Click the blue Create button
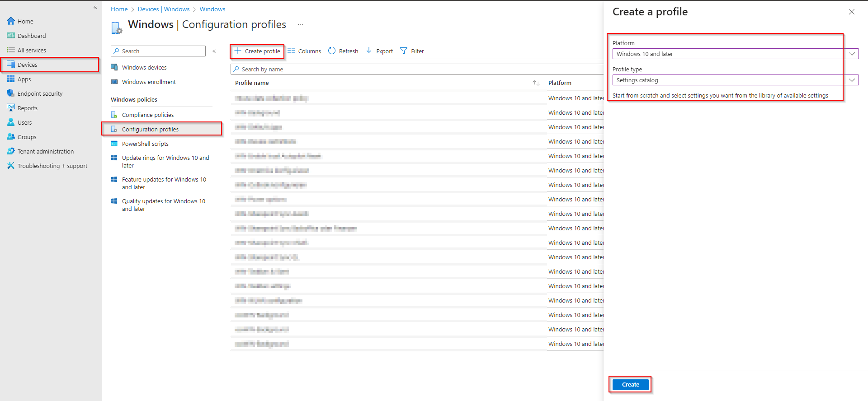868x401 pixels. [631, 385]
